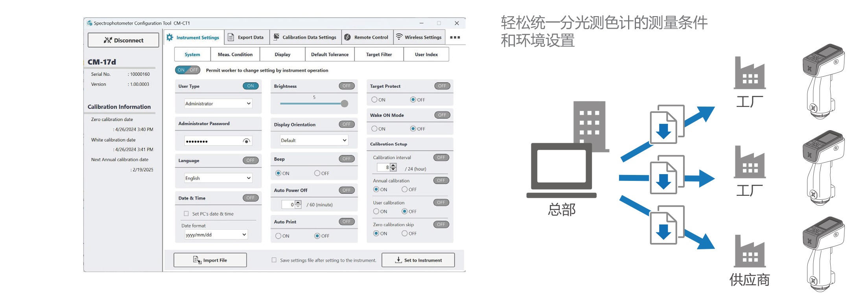Click the Brightness slider handle
Image resolution: width=868 pixels, height=300 pixels.
pyautogui.click(x=345, y=103)
